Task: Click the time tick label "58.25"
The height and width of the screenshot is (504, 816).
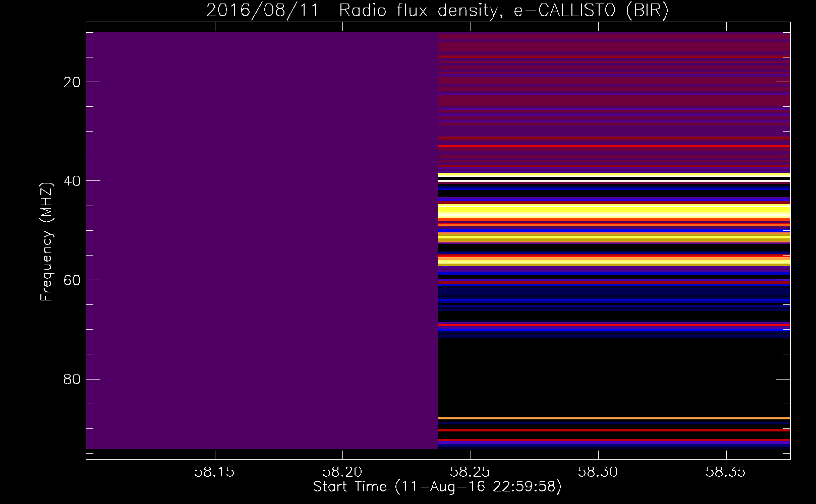Action: tap(470, 472)
